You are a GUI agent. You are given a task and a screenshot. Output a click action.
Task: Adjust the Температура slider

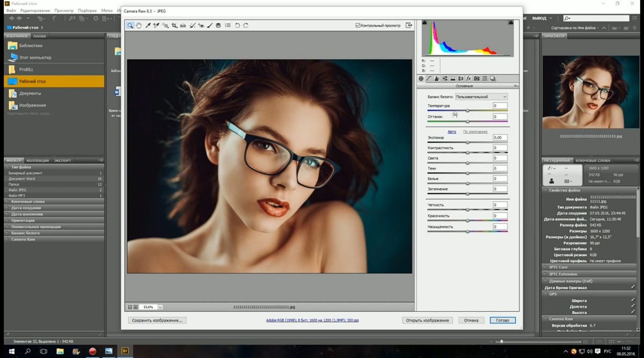[x=467, y=111]
